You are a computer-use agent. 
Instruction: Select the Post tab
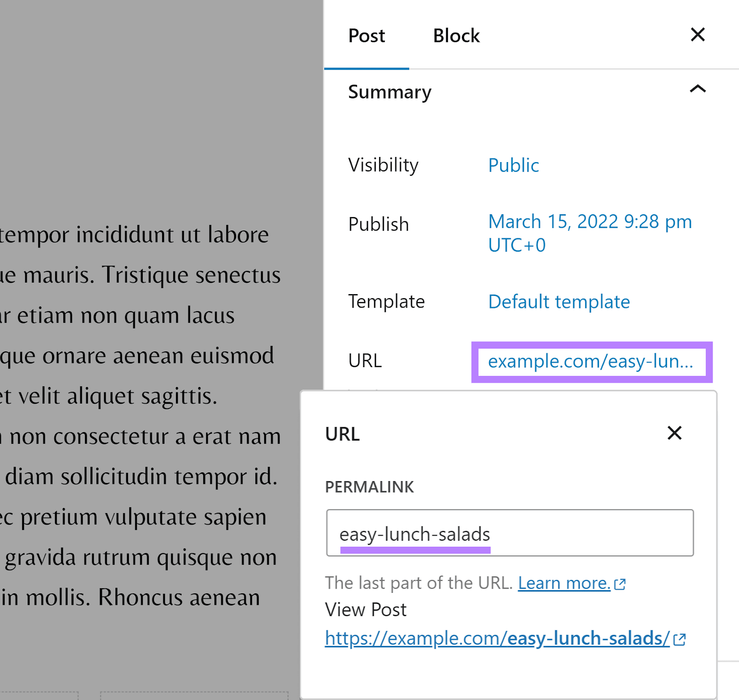pos(366,35)
